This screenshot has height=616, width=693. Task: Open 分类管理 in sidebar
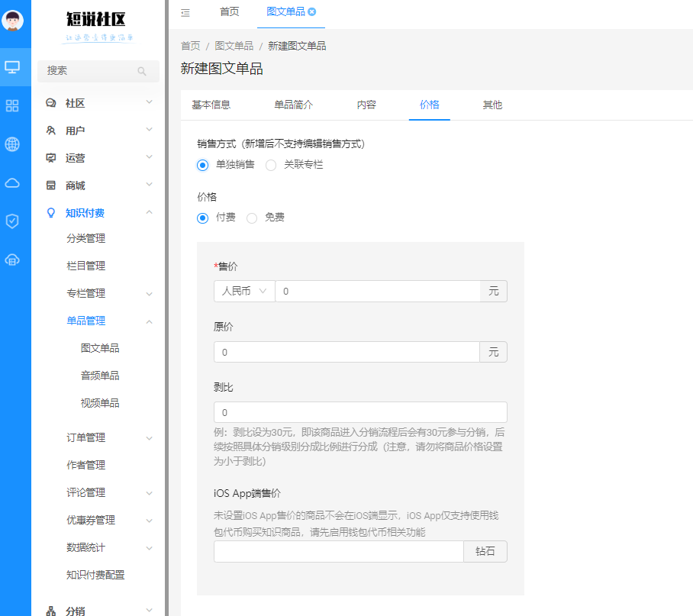(86, 239)
